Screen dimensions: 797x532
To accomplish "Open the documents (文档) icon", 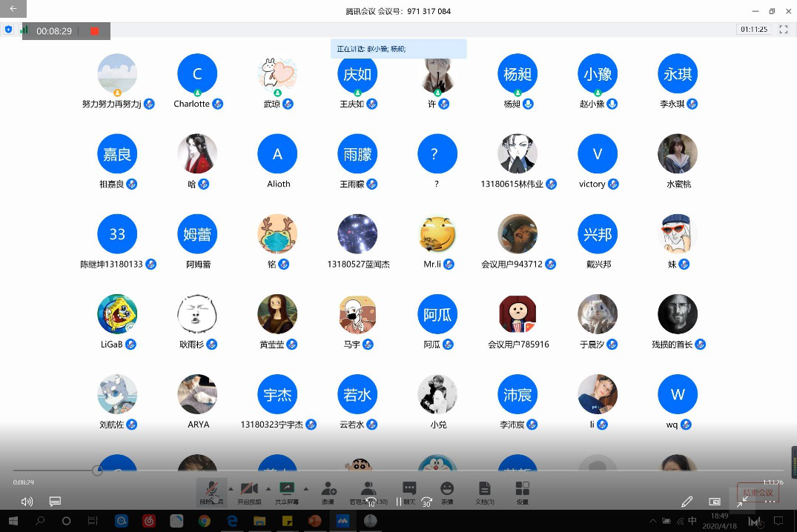I will tap(485, 491).
